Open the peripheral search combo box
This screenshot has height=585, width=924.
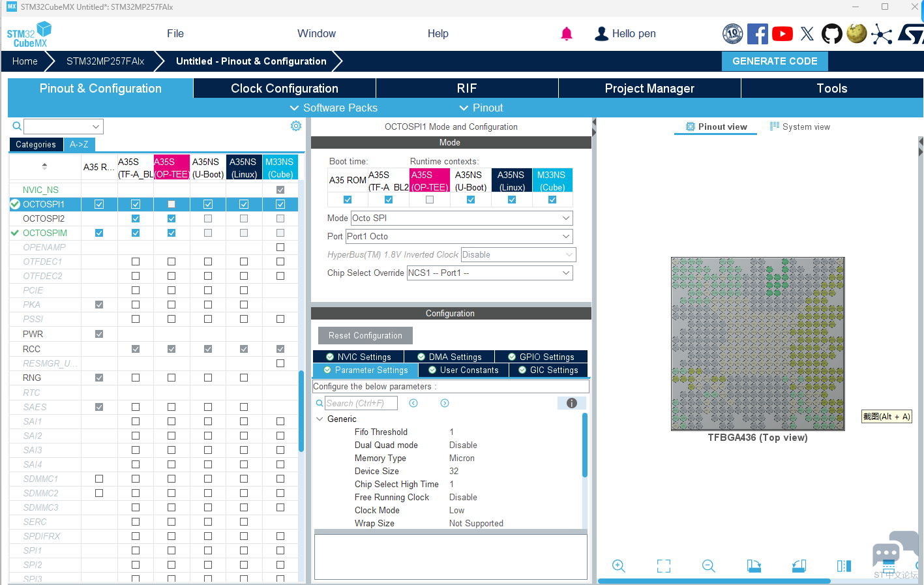[x=63, y=127]
